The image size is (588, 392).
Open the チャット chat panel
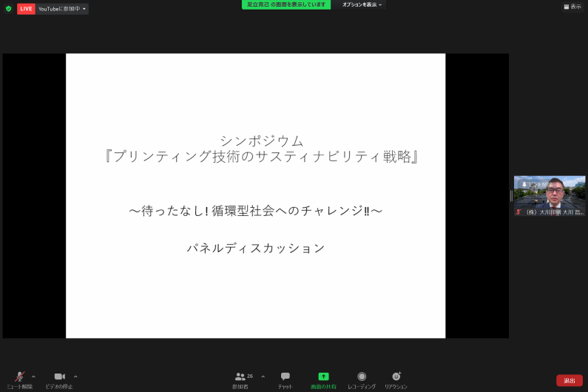pyautogui.click(x=285, y=377)
